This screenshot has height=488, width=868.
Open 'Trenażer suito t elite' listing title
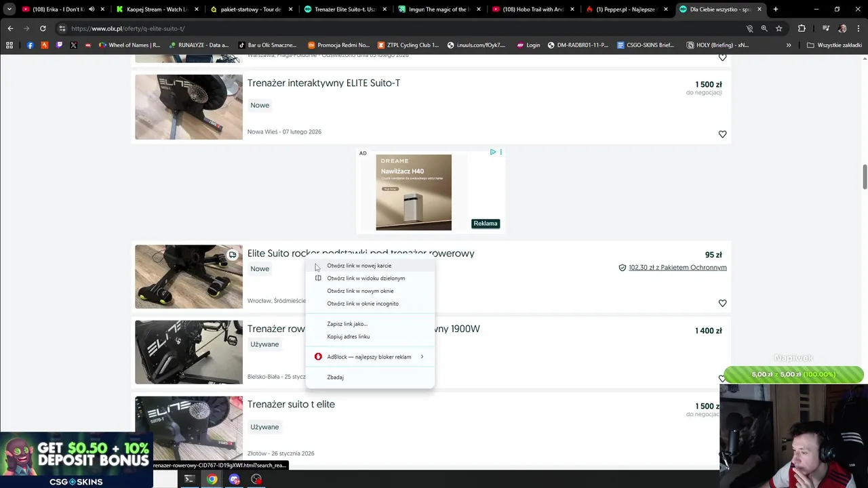point(291,404)
